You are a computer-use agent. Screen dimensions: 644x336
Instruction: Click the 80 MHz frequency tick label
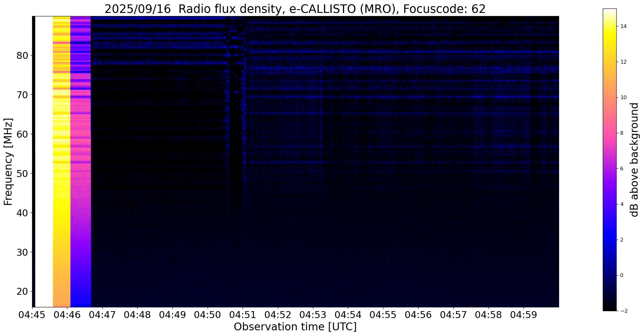point(22,56)
